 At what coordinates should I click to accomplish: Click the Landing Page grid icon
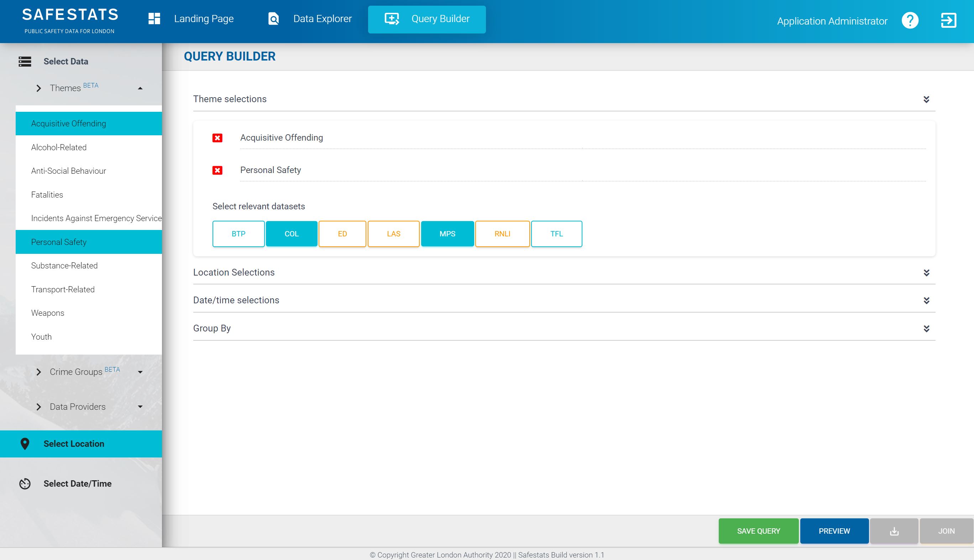(x=154, y=19)
